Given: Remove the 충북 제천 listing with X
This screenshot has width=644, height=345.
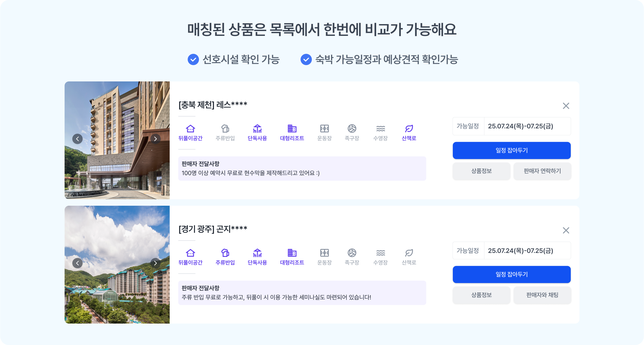Looking at the screenshot, I should [566, 106].
